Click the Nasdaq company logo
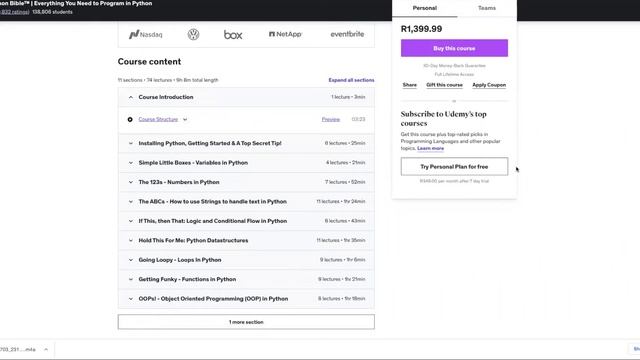 tap(146, 34)
